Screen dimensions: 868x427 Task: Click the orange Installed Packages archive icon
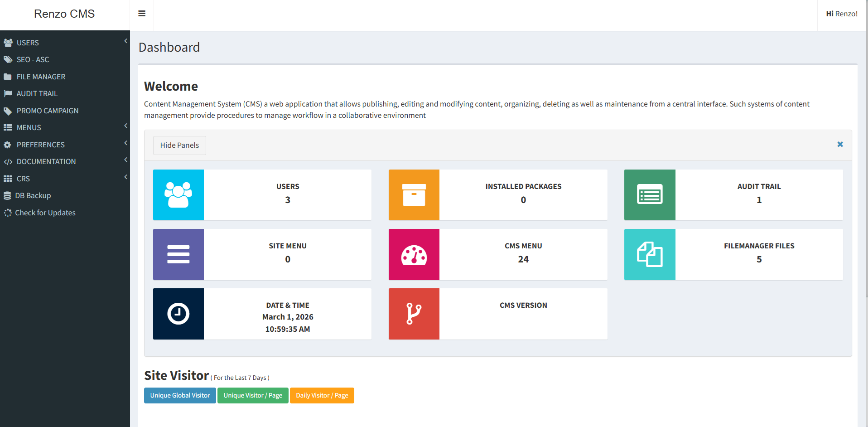tap(414, 195)
